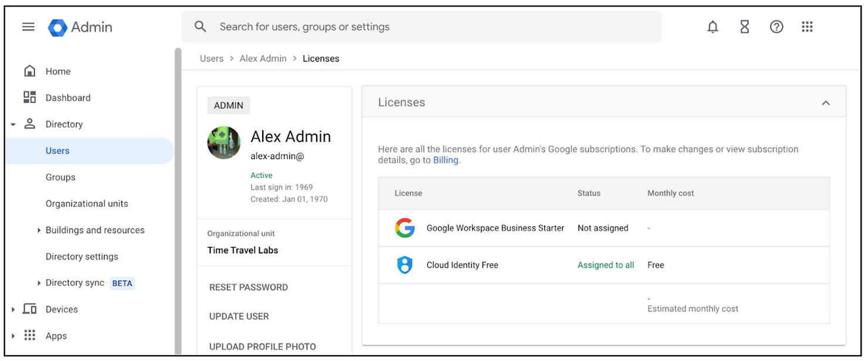Click the Created: Jan 01, 1970 text
This screenshot has width=868, height=361.
(x=289, y=199)
